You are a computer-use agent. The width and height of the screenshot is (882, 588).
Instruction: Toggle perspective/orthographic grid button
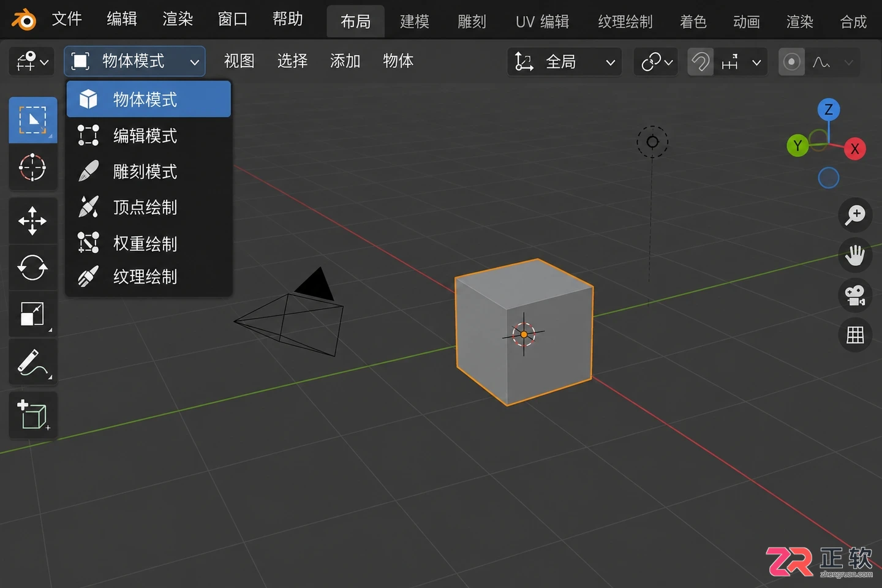(x=855, y=335)
